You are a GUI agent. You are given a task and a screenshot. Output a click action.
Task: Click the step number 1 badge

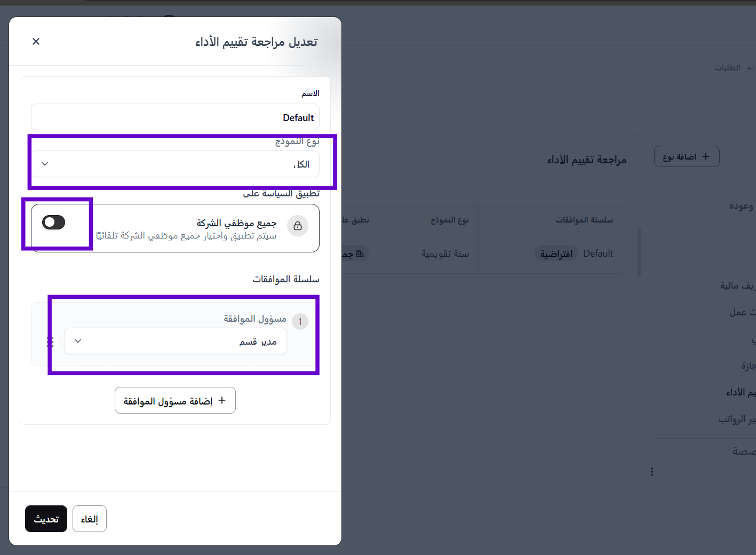300,321
